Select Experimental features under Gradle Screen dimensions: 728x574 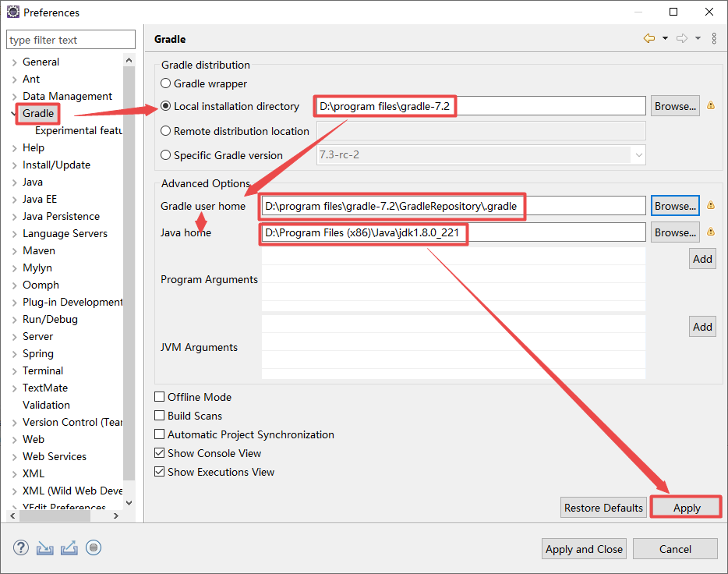(79, 130)
